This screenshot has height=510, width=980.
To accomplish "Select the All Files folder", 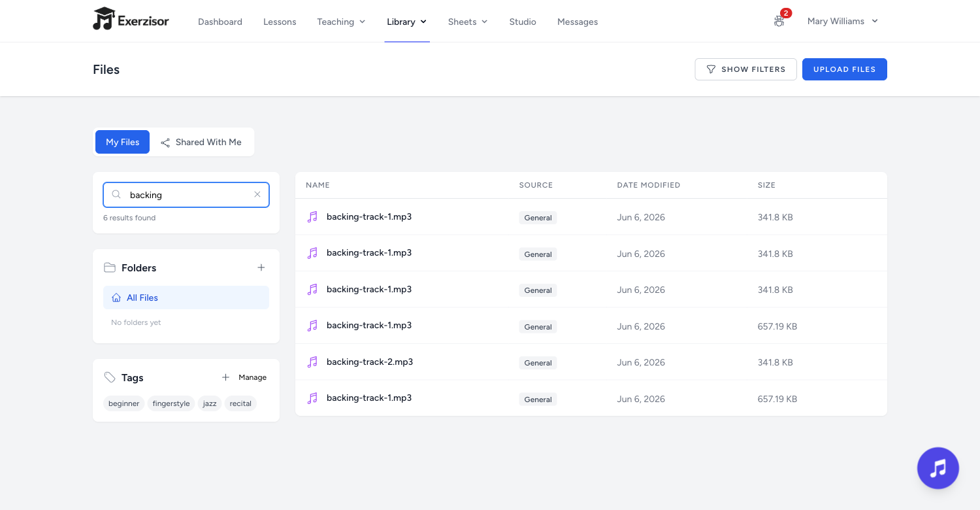I will (186, 297).
